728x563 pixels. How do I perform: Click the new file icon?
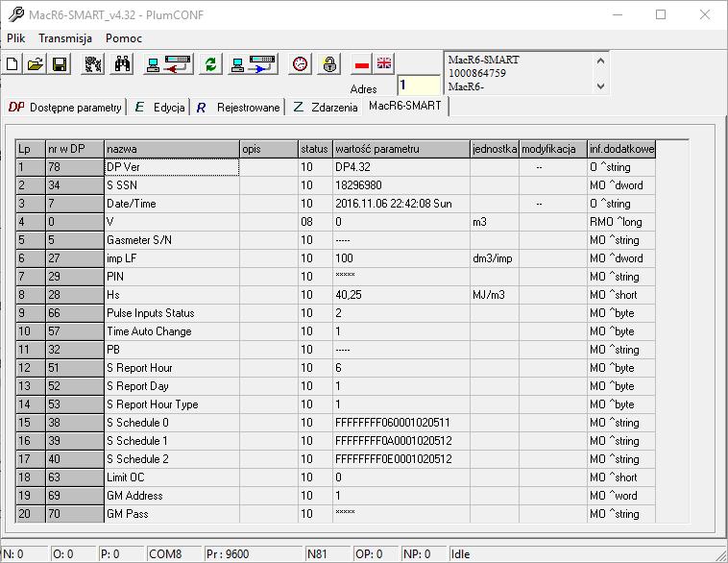[12, 64]
